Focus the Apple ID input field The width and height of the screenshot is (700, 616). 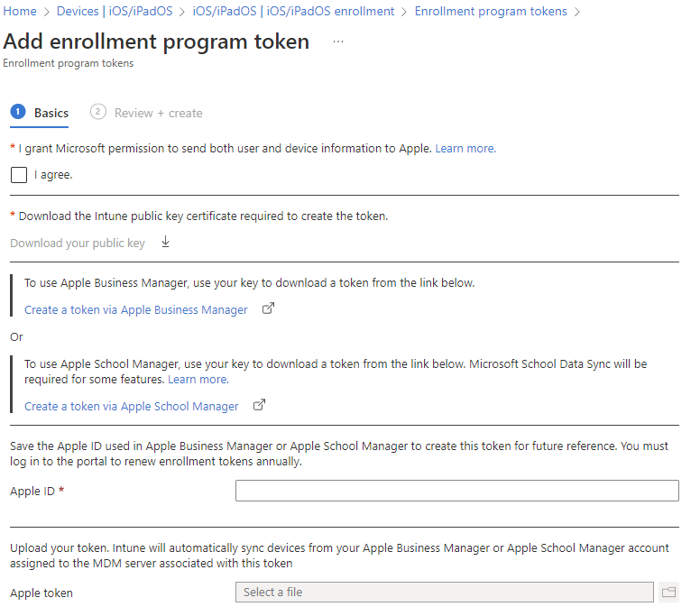point(457,491)
